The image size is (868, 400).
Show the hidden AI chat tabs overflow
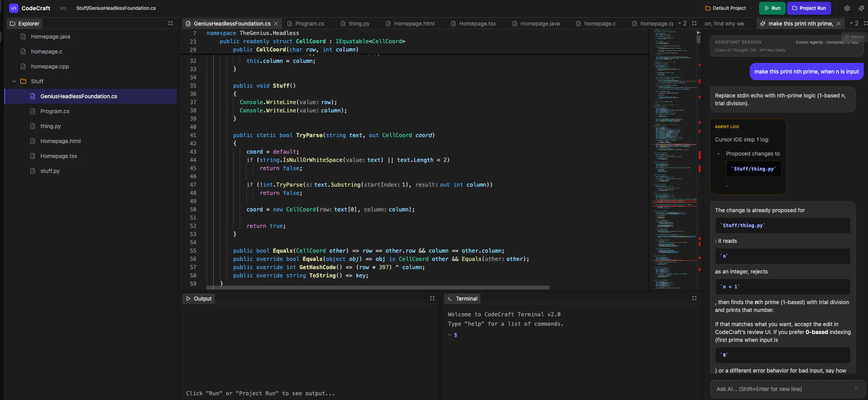click(854, 24)
